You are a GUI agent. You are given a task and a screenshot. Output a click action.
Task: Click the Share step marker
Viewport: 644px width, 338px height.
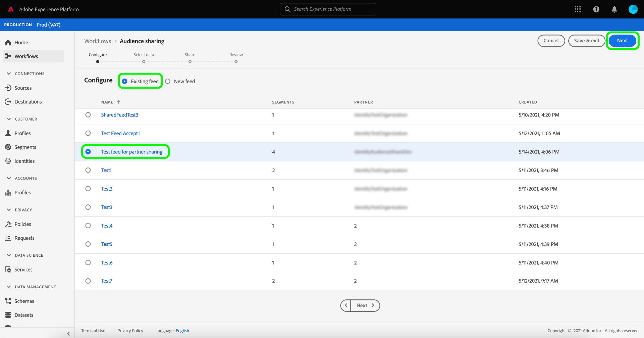pyautogui.click(x=190, y=61)
